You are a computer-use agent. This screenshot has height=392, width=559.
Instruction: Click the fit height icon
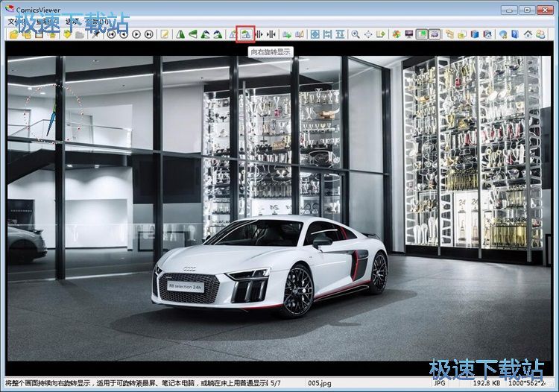pyautogui.click(x=340, y=34)
